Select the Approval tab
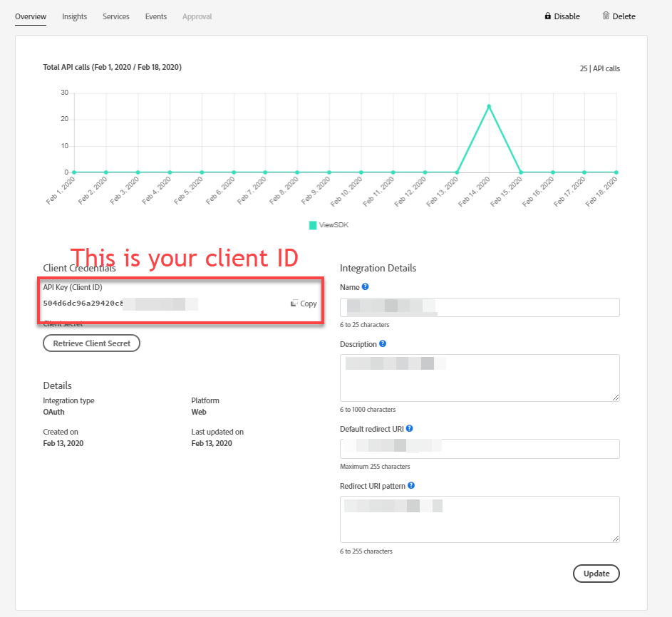Screen dimensions: 672x617 [197, 16]
